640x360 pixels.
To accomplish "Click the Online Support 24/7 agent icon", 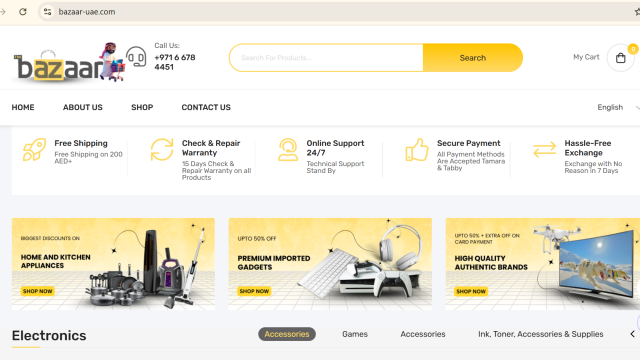I will click(288, 149).
